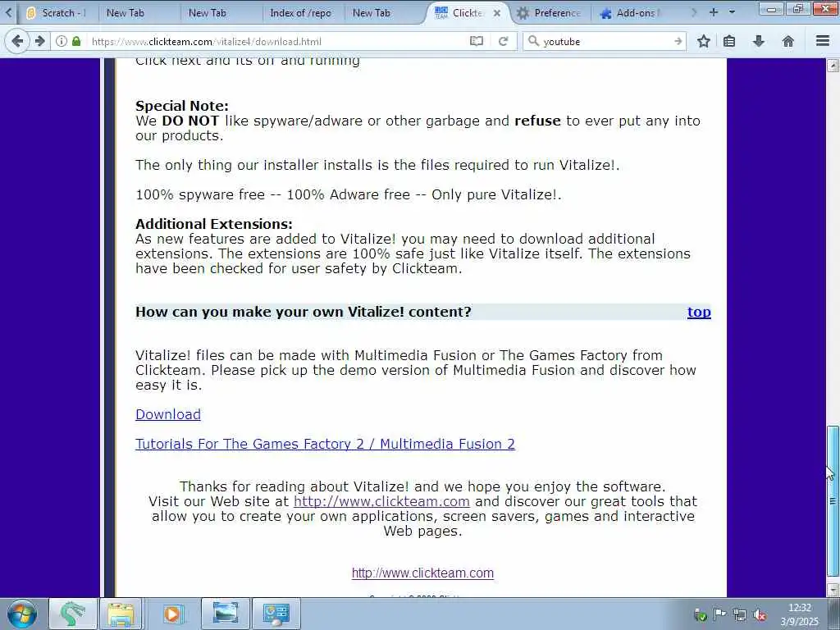Screen dimensions: 840x630
Task: Switch to the Scratch tab
Action: click(x=58, y=13)
